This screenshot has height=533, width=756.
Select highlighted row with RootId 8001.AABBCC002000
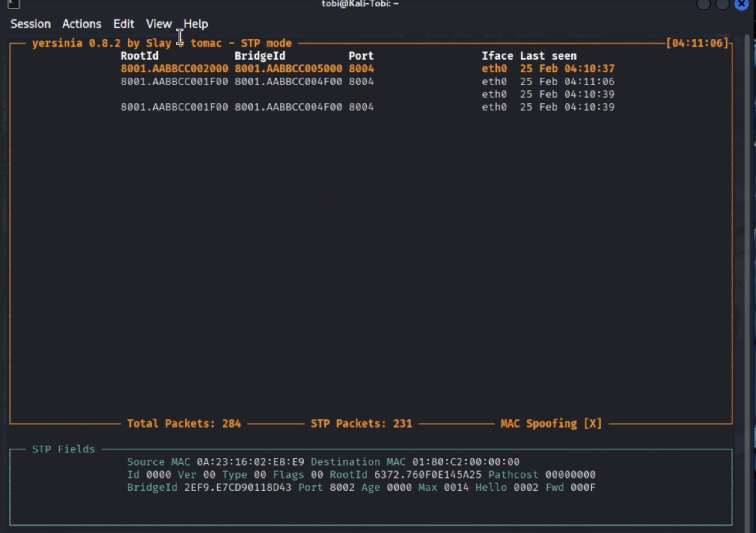click(x=174, y=69)
